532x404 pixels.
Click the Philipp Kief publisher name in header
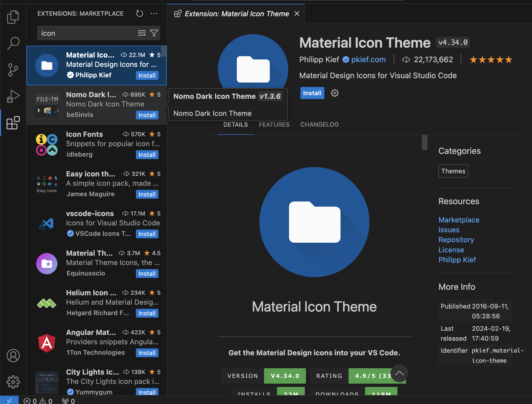pyautogui.click(x=319, y=59)
